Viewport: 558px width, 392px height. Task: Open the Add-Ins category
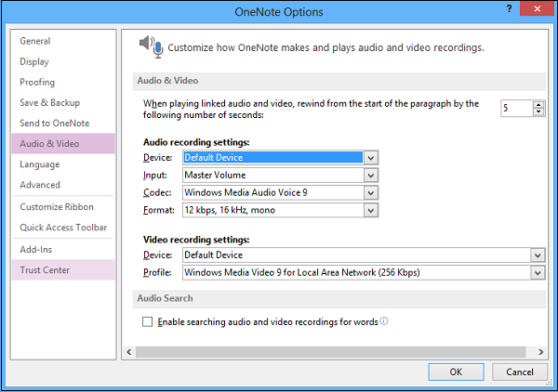click(63, 250)
